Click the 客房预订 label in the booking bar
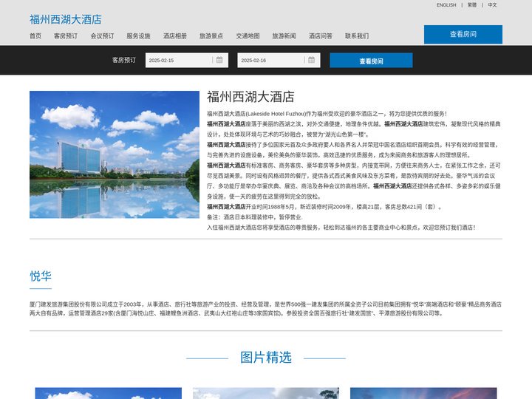 pyautogui.click(x=124, y=60)
